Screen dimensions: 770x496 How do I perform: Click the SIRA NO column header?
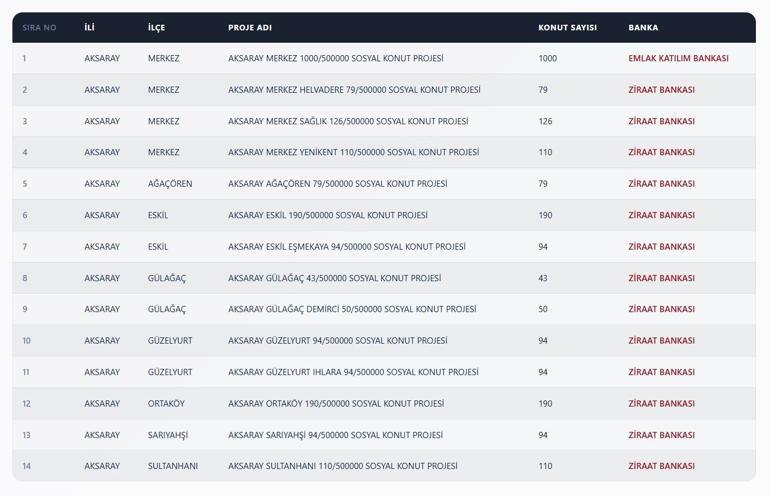click(39, 28)
